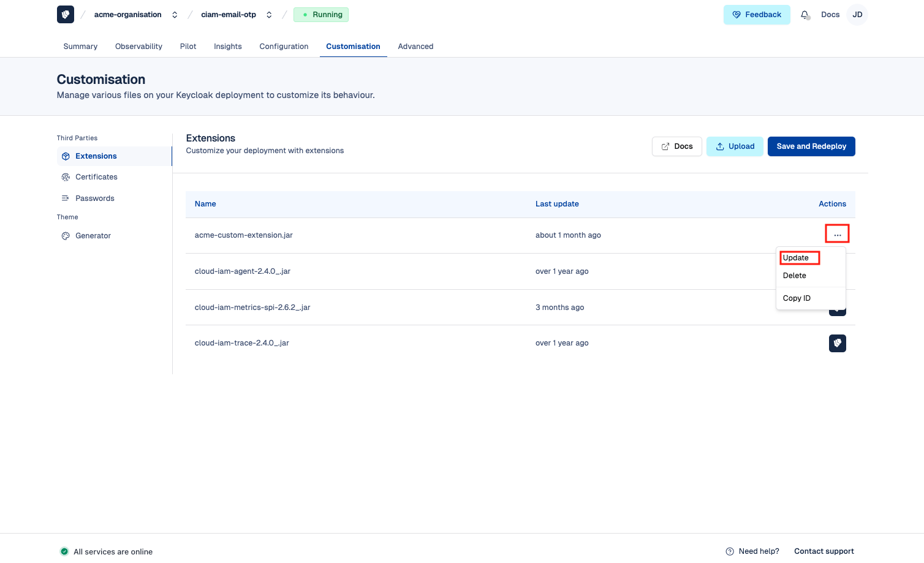Screen dimensions: 924x563
Task: Click the Upload button
Action: pyautogui.click(x=735, y=146)
